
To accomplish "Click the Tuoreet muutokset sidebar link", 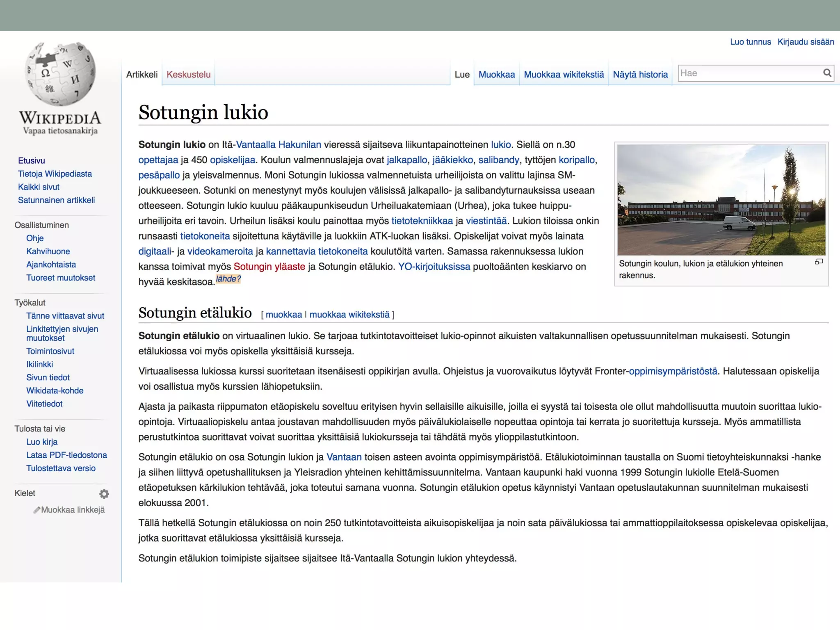I will pyautogui.click(x=61, y=278).
